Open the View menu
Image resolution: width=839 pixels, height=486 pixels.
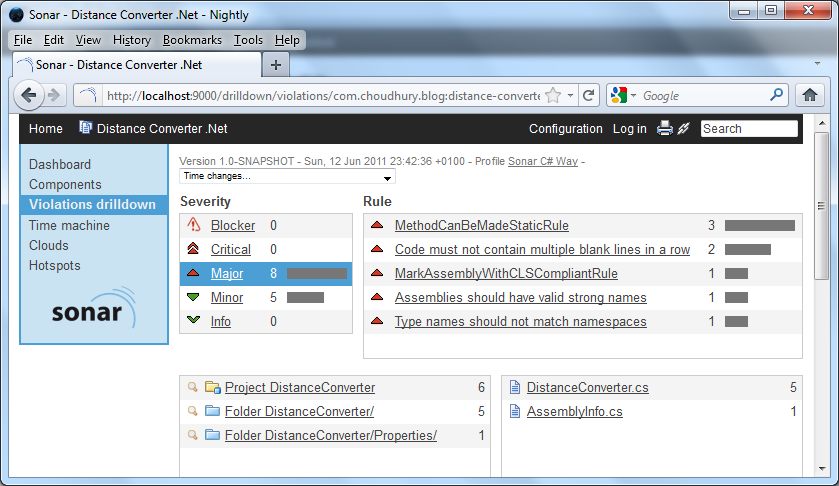(88, 40)
